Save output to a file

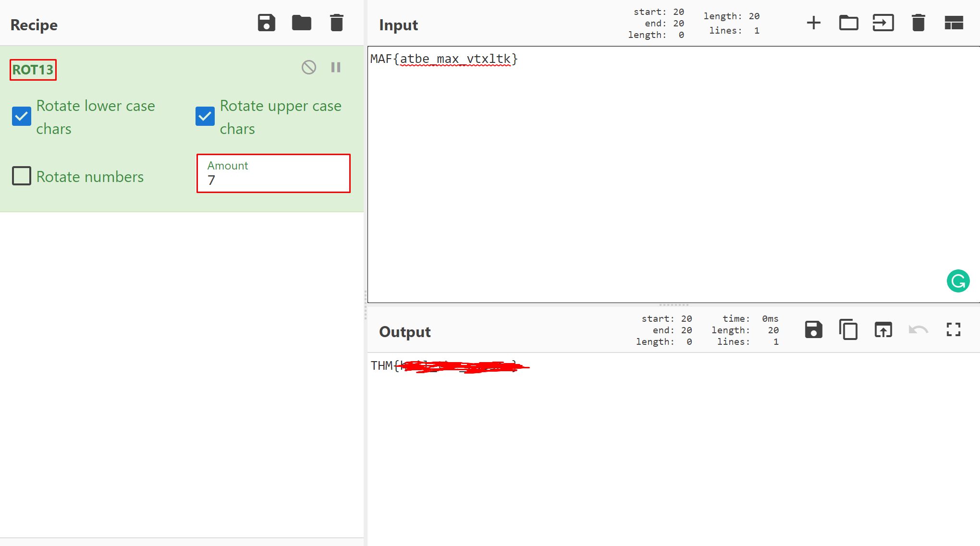pos(813,329)
